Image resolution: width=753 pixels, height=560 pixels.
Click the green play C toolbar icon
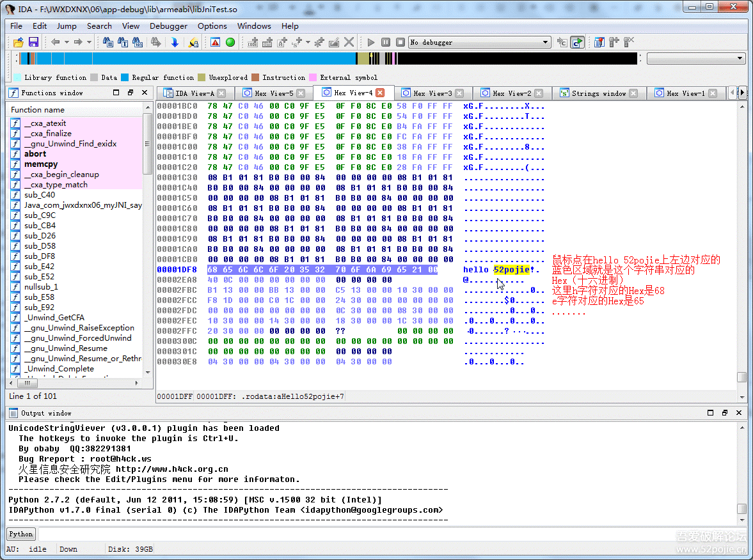[577, 42]
